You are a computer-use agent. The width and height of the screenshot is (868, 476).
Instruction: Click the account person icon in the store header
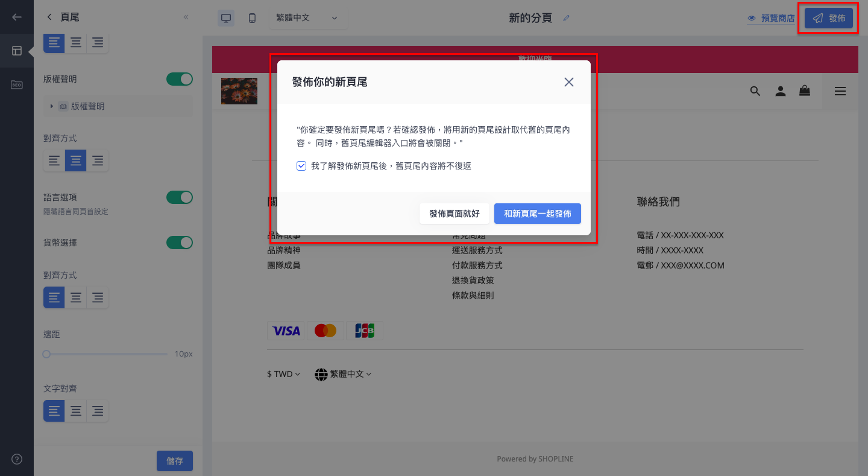point(780,91)
